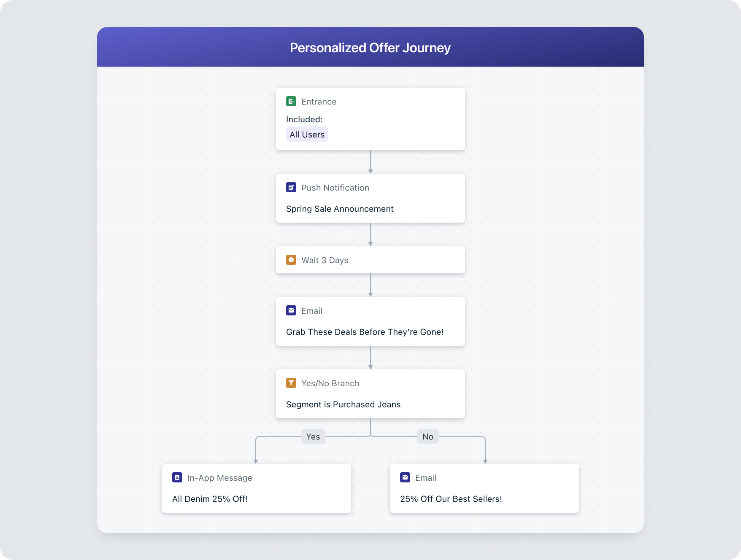
Task: Select Segment is Purchased Jeans condition
Action: click(x=343, y=404)
